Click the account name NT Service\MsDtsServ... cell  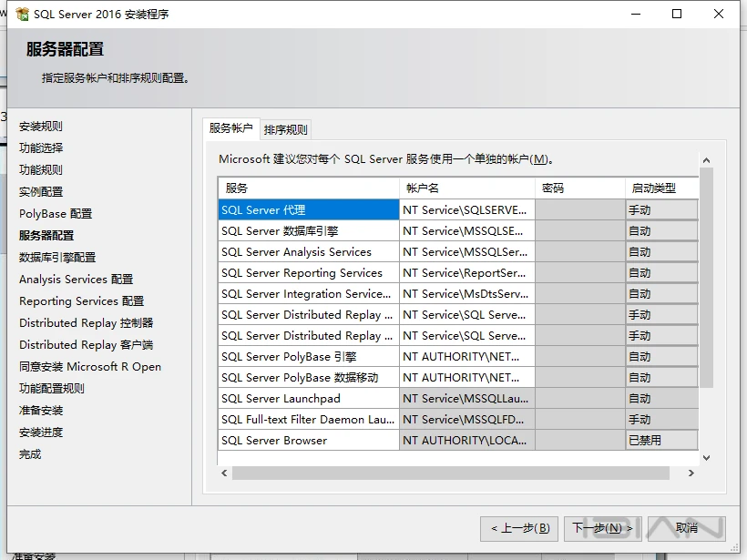466,294
